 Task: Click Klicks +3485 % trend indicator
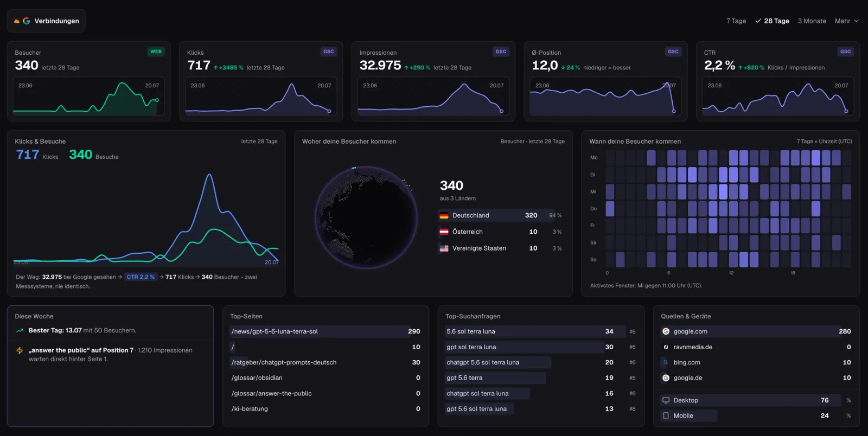click(228, 68)
